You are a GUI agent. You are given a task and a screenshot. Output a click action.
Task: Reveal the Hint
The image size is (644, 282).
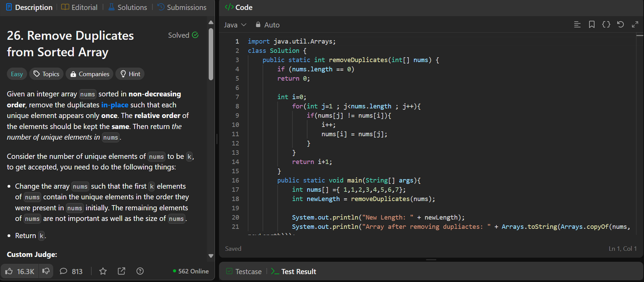point(130,74)
